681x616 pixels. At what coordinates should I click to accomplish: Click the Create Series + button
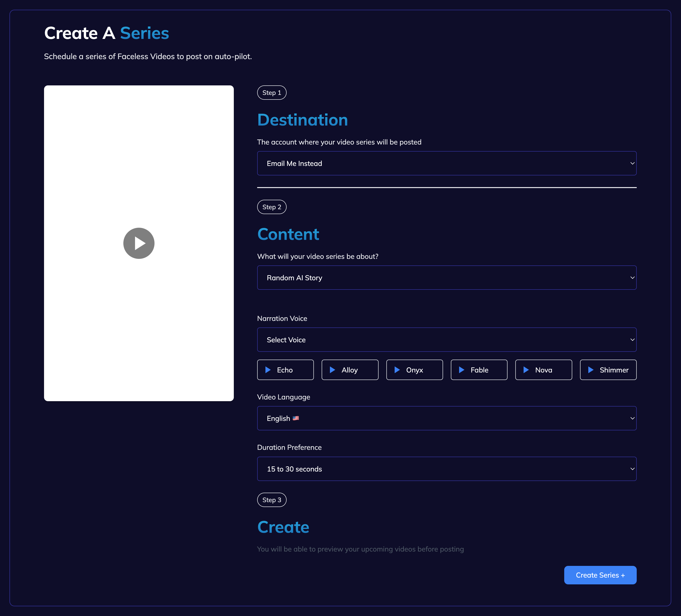[600, 574]
